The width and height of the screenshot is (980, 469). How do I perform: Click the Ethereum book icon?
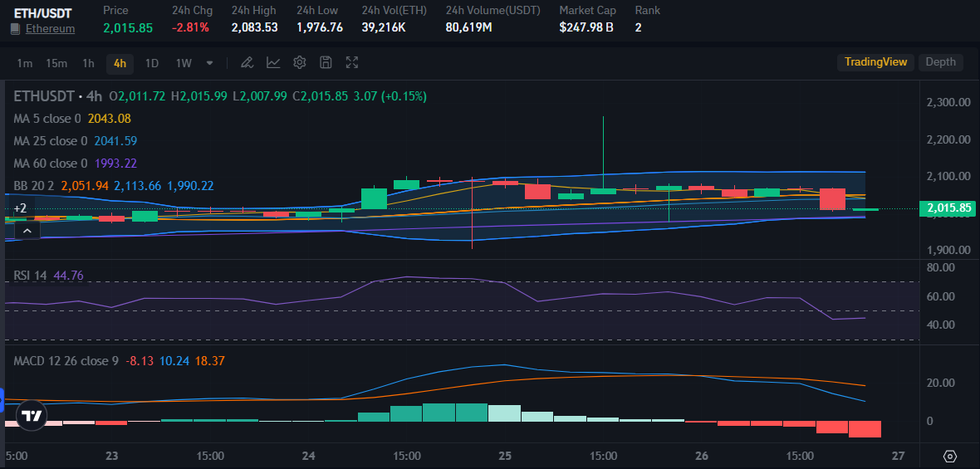tap(15, 29)
